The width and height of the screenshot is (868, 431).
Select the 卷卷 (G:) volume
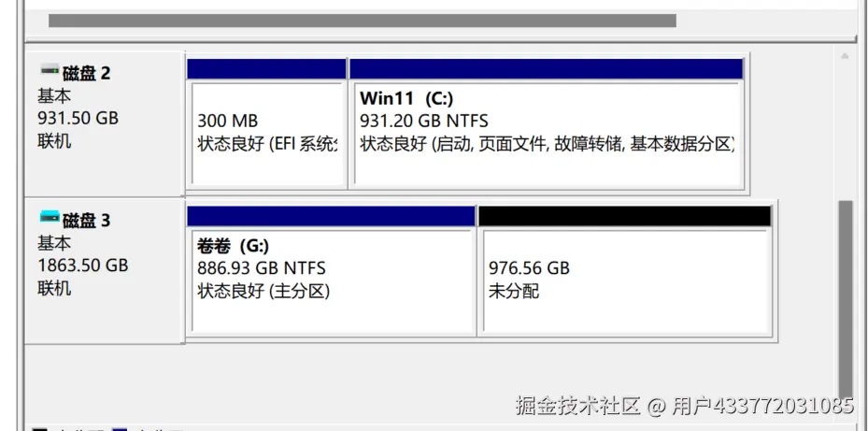pos(331,280)
